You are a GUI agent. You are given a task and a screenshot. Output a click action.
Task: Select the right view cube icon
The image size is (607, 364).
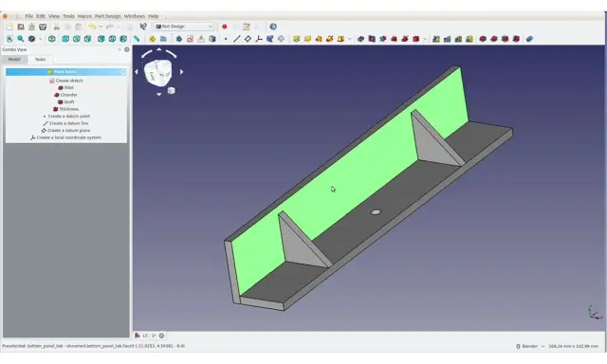click(x=88, y=39)
